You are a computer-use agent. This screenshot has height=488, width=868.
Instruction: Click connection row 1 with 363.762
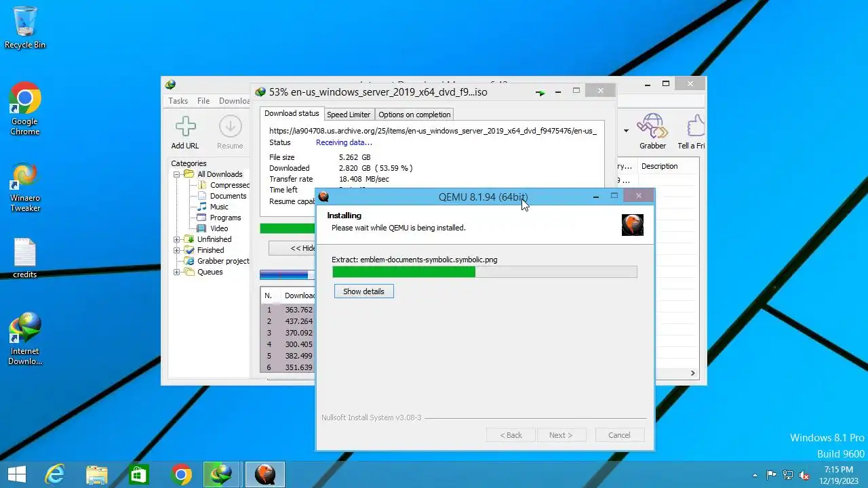click(288, 310)
